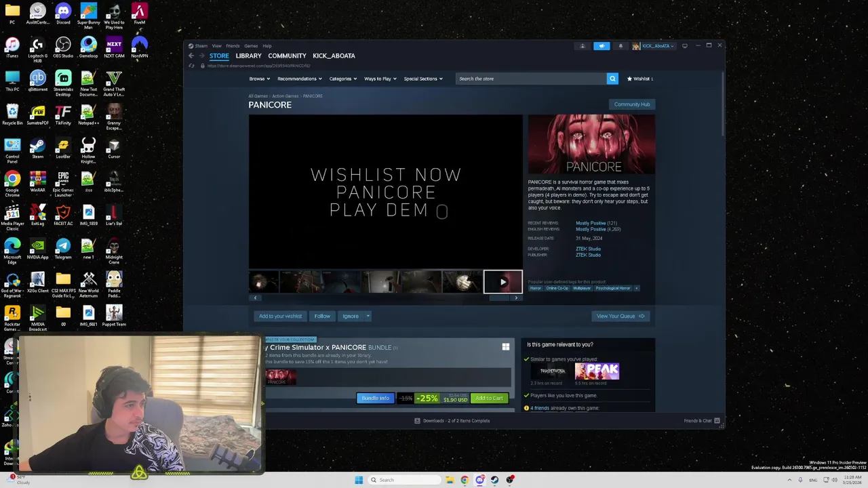Open File Explorer from taskbar

point(449,480)
